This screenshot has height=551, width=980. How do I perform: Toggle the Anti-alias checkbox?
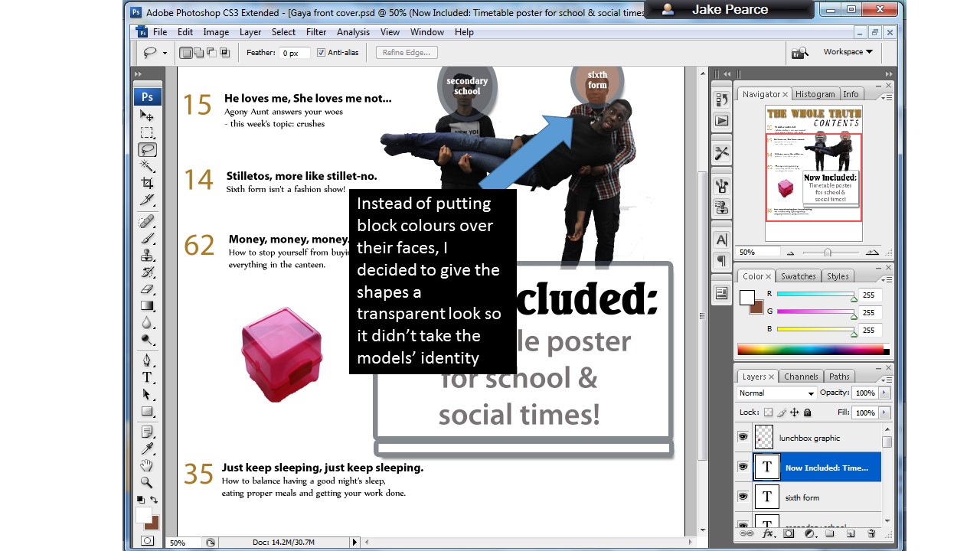coord(321,53)
